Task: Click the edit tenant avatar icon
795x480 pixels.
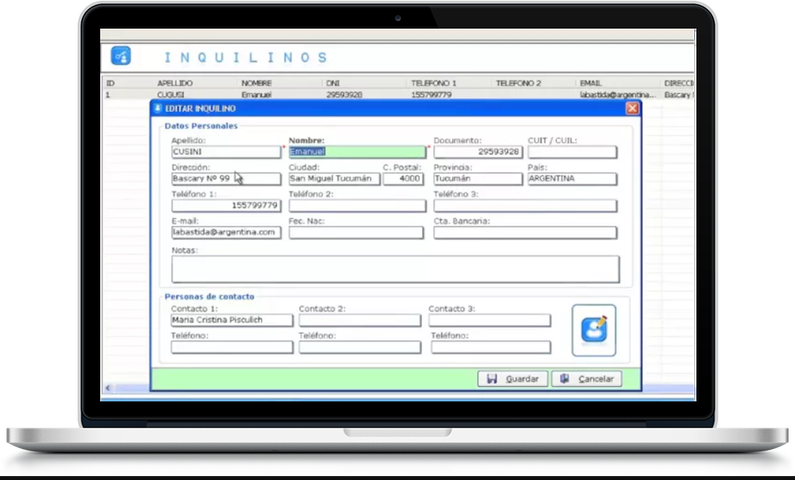Action: pos(594,330)
